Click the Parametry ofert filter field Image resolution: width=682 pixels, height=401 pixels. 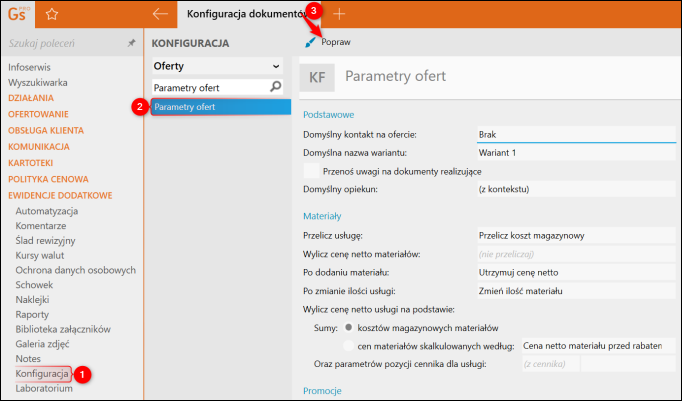click(211, 87)
